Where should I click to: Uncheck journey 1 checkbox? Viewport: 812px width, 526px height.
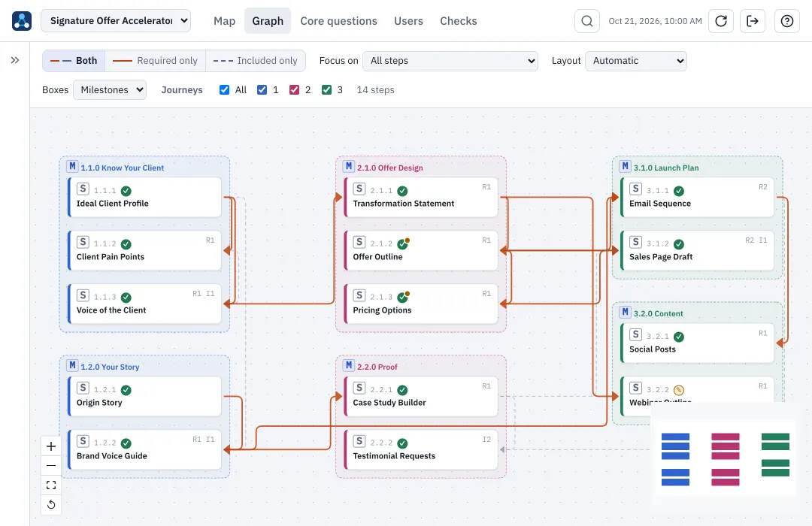[262, 90]
